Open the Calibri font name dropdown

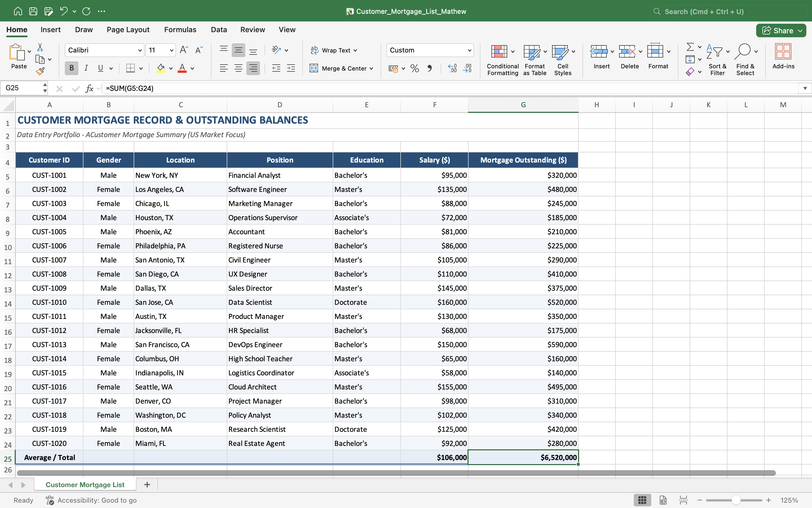coord(140,51)
